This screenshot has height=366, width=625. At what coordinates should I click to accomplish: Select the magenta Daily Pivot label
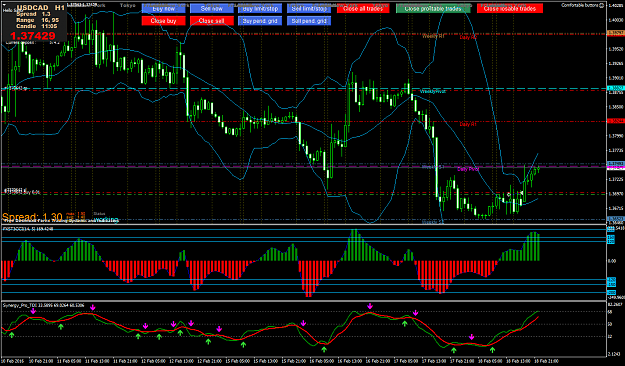pos(468,169)
